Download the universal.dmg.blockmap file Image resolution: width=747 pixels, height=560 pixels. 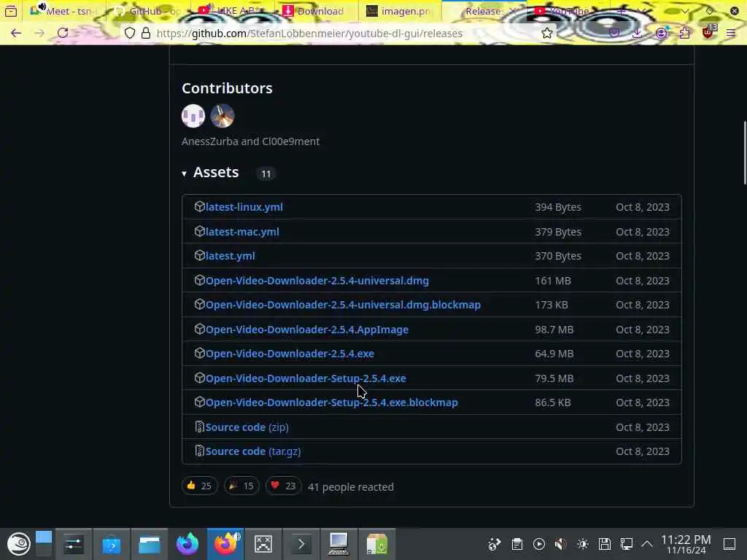tap(343, 305)
